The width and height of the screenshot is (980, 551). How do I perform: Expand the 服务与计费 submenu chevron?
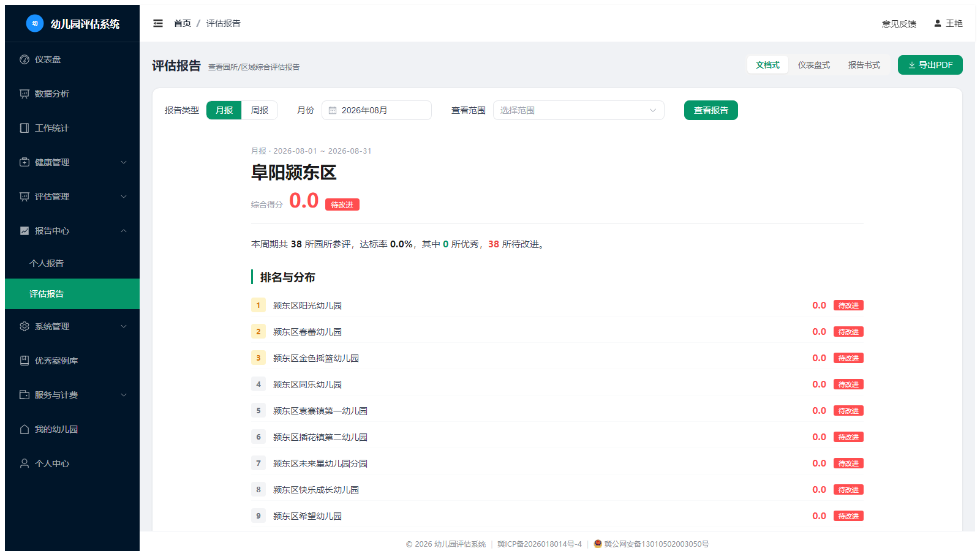124,395
